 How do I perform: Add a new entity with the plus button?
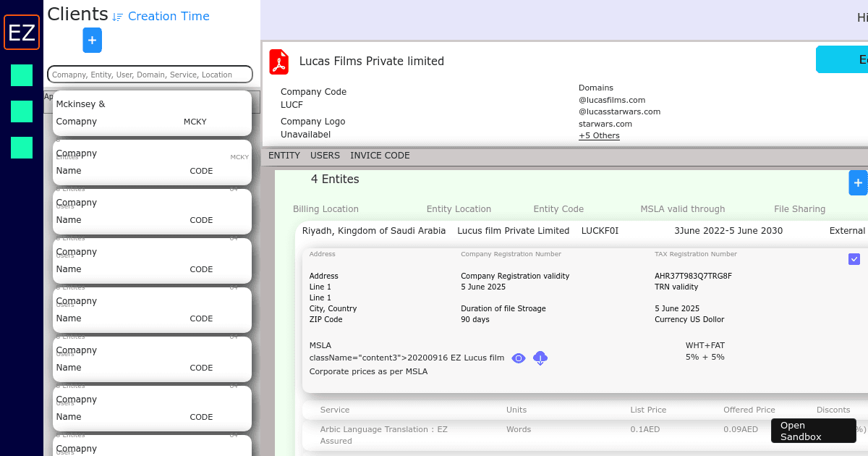(x=858, y=183)
